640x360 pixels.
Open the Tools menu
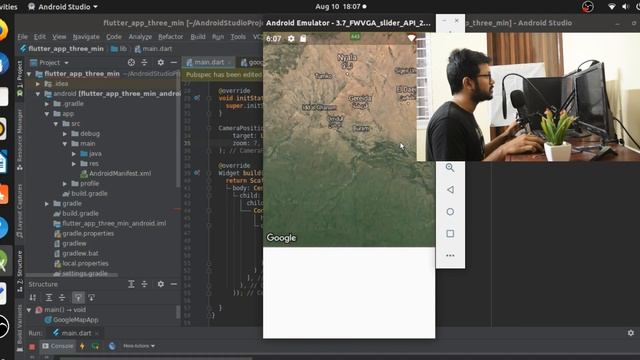tap(238, 37)
